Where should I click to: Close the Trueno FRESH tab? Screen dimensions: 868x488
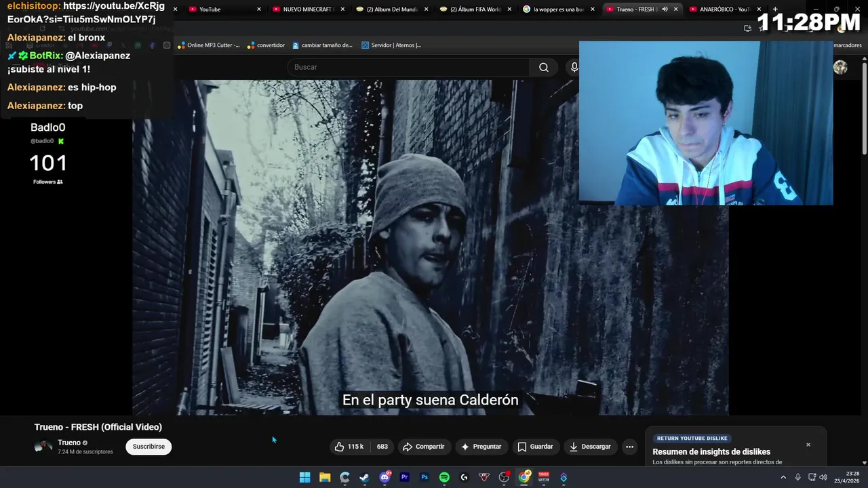point(676,9)
